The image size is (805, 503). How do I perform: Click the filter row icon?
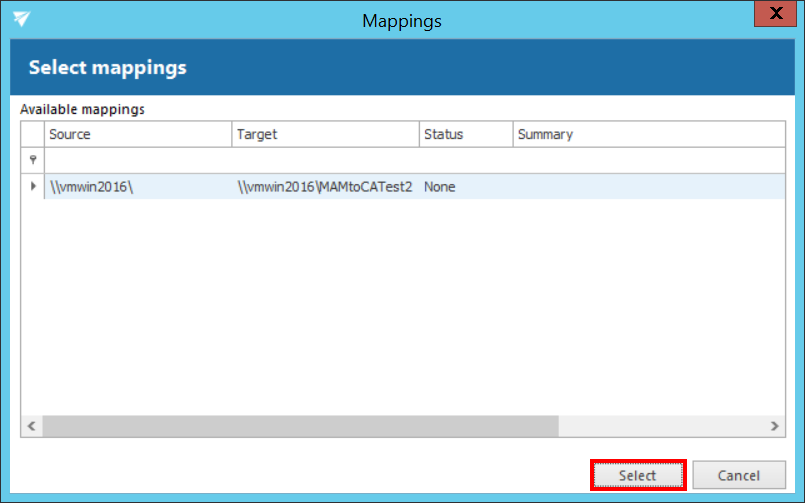(33, 160)
